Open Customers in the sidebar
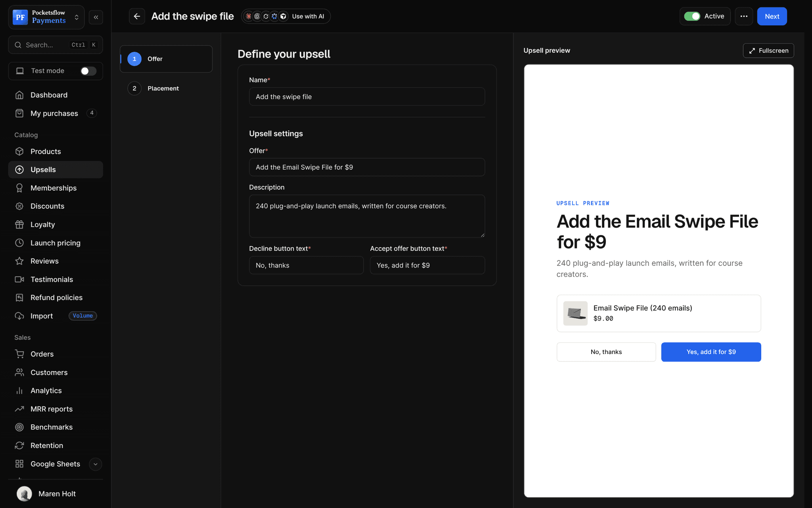This screenshot has height=508, width=812. pyautogui.click(x=56, y=372)
